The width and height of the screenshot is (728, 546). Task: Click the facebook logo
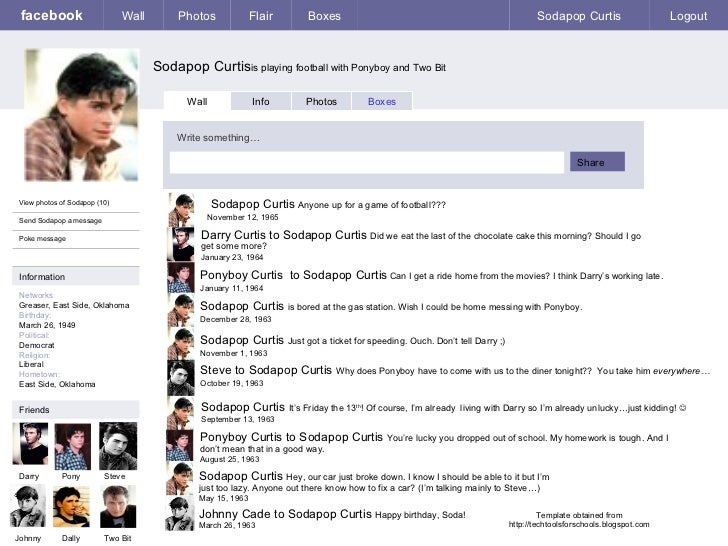click(52, 15)
